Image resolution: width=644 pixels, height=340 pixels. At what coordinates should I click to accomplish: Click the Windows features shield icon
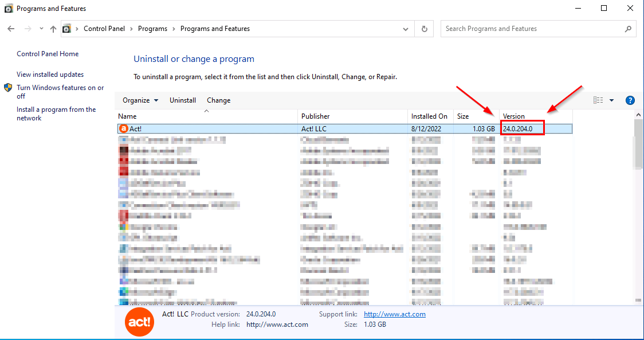point(8,88)
